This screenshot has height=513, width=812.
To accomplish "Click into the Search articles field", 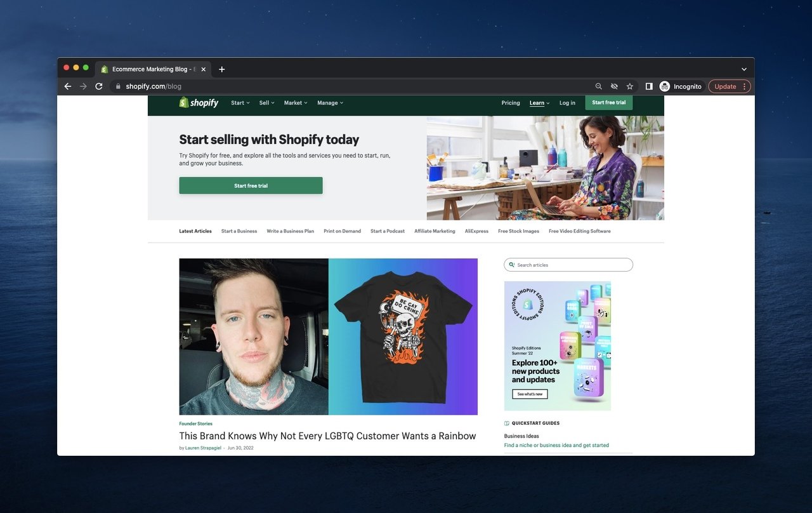I will (x=568, y=265).
